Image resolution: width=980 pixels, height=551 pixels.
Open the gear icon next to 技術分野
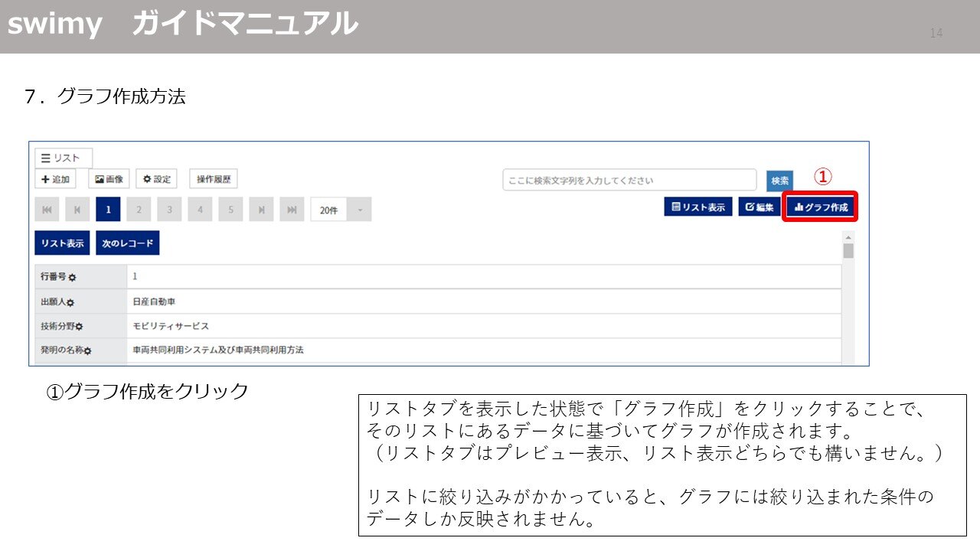click(x=77, y=325)
